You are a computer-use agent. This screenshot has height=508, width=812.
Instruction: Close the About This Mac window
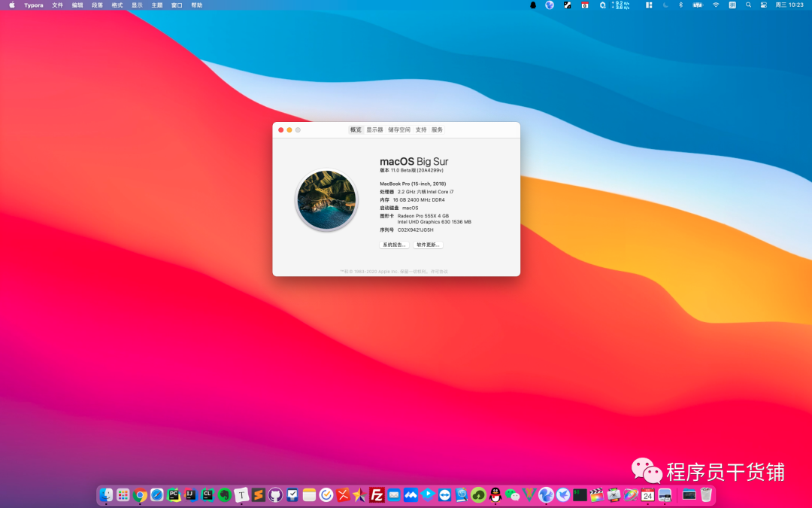(280, 130)
